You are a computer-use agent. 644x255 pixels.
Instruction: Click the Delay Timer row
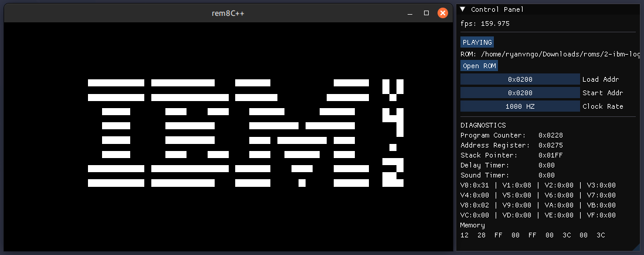click(x=508, y=165)
